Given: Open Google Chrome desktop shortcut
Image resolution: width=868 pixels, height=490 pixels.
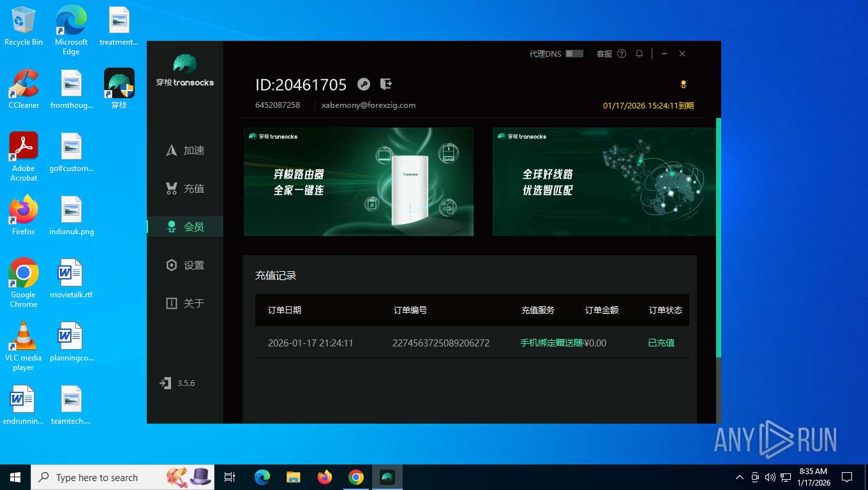Looking at the screenshot, I should point(24,283).
